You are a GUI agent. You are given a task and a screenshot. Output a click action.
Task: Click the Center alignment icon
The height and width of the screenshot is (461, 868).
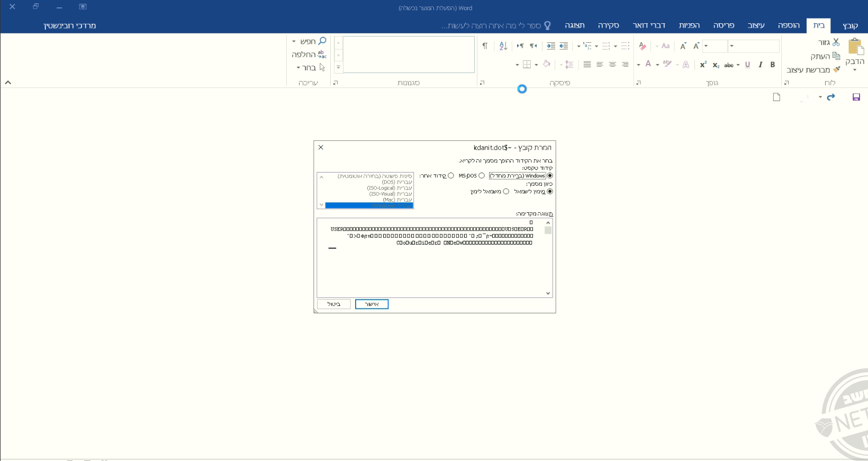(612, 65)
